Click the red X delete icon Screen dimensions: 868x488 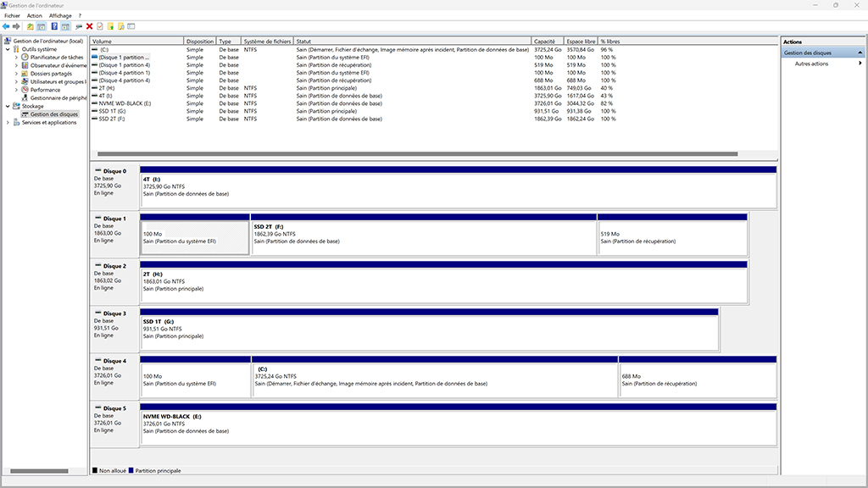(x=89, y=26)
